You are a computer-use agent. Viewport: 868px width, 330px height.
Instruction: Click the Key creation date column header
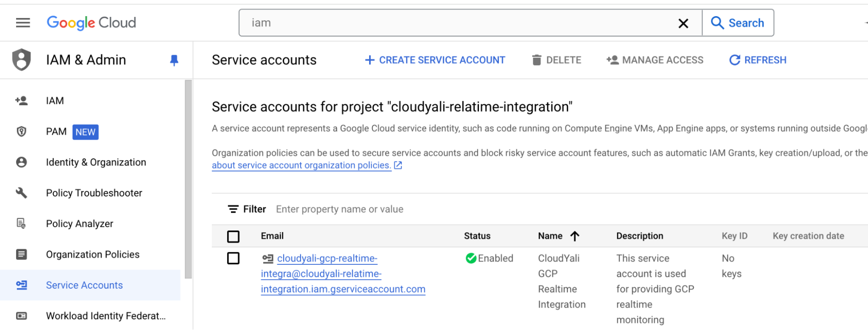(x=809, y=236)
